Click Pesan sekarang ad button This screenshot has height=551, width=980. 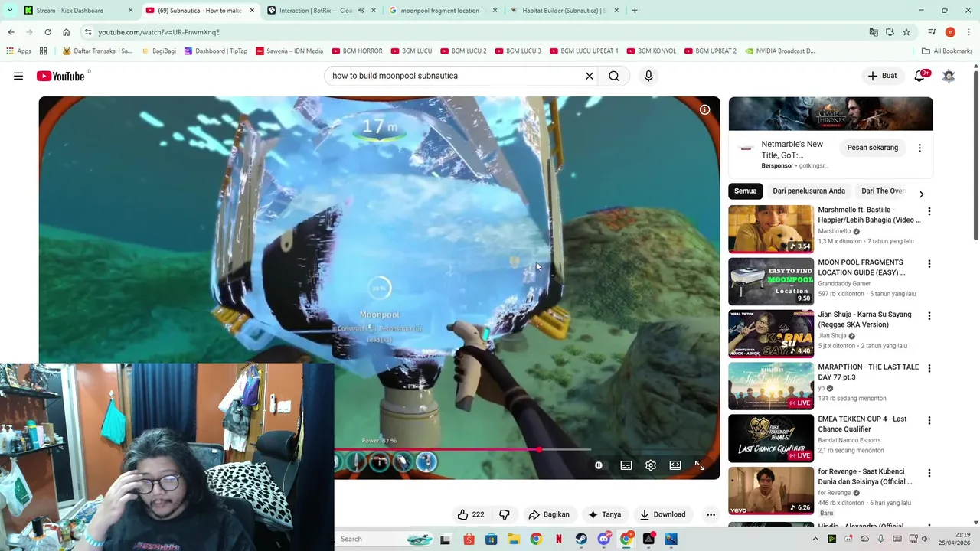click(x=873, y=148)
